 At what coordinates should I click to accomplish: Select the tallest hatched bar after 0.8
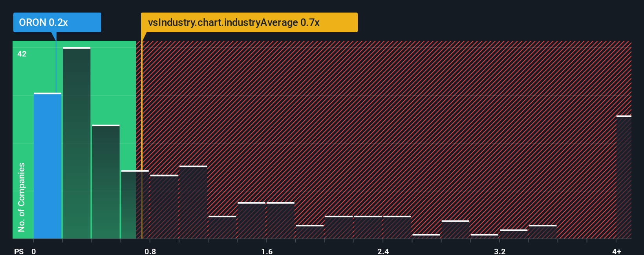point(193,202)
